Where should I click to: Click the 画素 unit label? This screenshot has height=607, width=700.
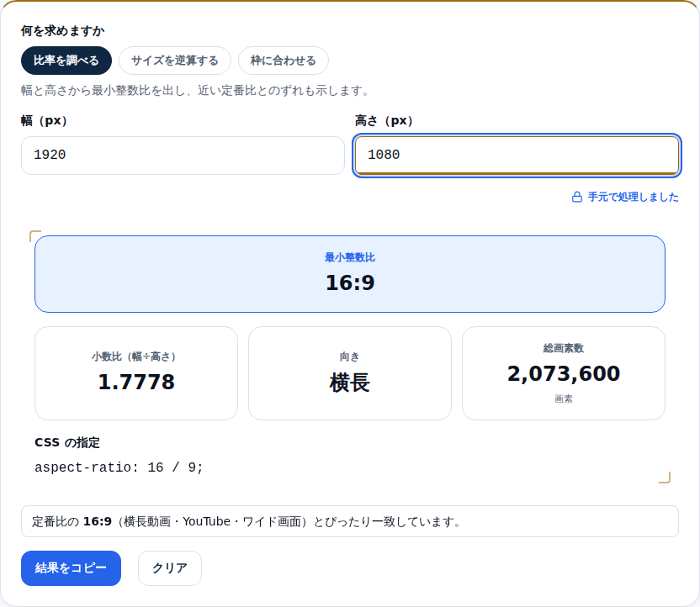pos(564,399)
